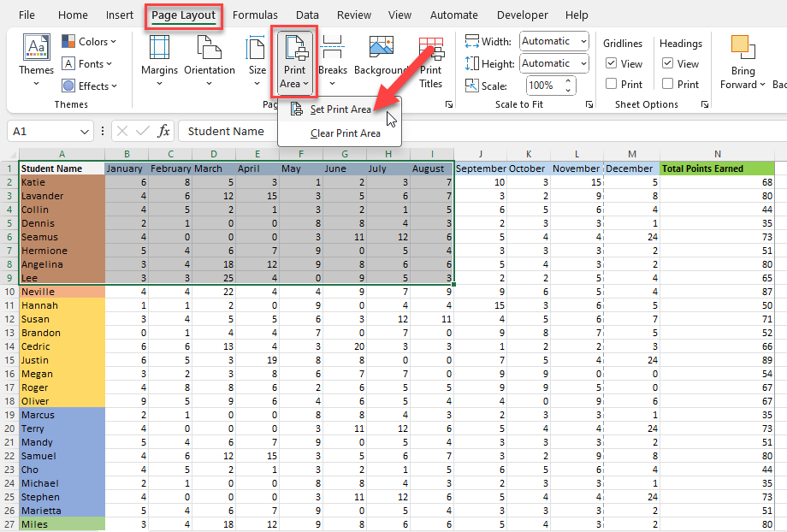This screenshot has width=787, height=532.
Task: Click the Name Box showing A1
Action: point(43,132)
